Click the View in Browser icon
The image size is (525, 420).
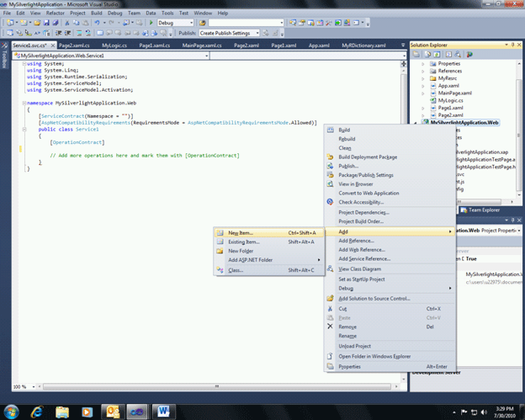[x=331, y=183]
